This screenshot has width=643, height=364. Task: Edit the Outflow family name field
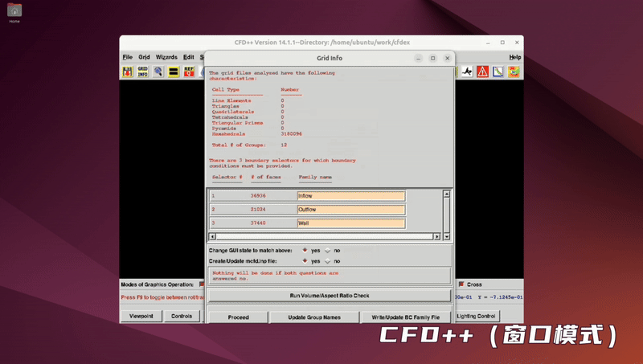351,210
